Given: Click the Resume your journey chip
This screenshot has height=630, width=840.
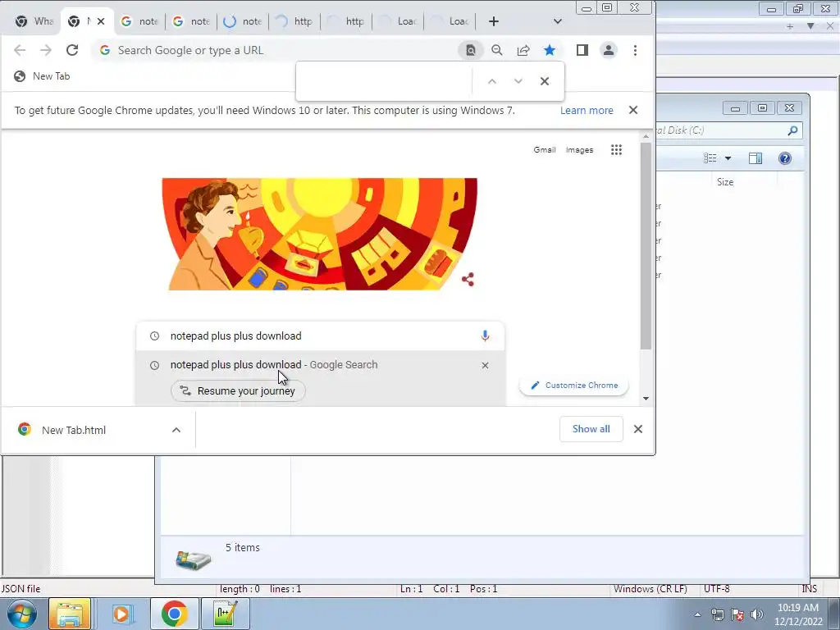Looking at the screenshot, I should [x=238, y=391].
